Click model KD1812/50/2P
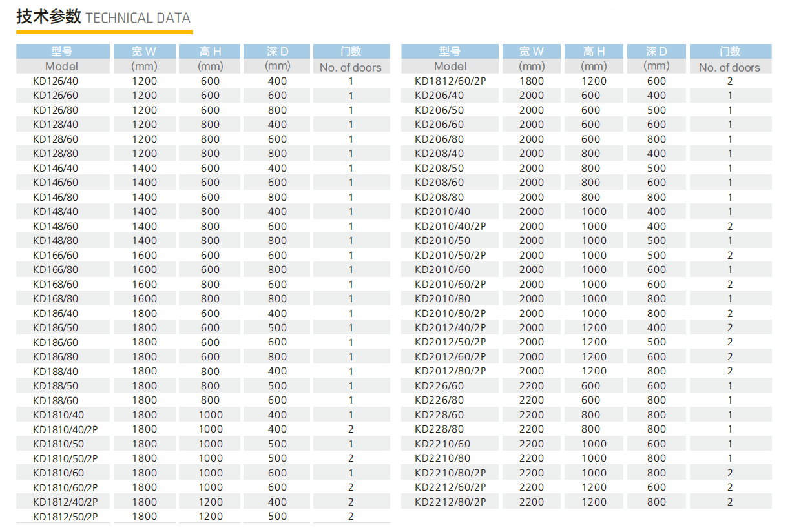This screenshot has width=790, height=532. (65, 517)
